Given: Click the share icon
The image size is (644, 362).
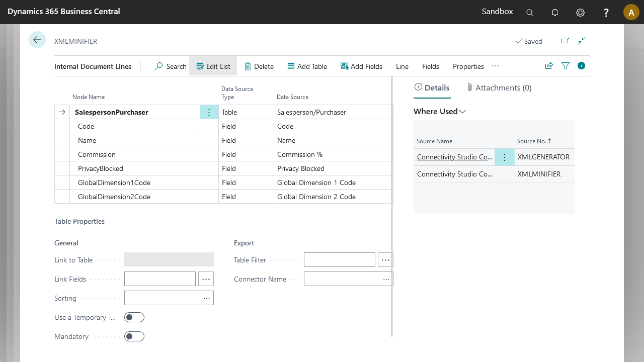Looking at the screenshot, I should pos(549,66).
